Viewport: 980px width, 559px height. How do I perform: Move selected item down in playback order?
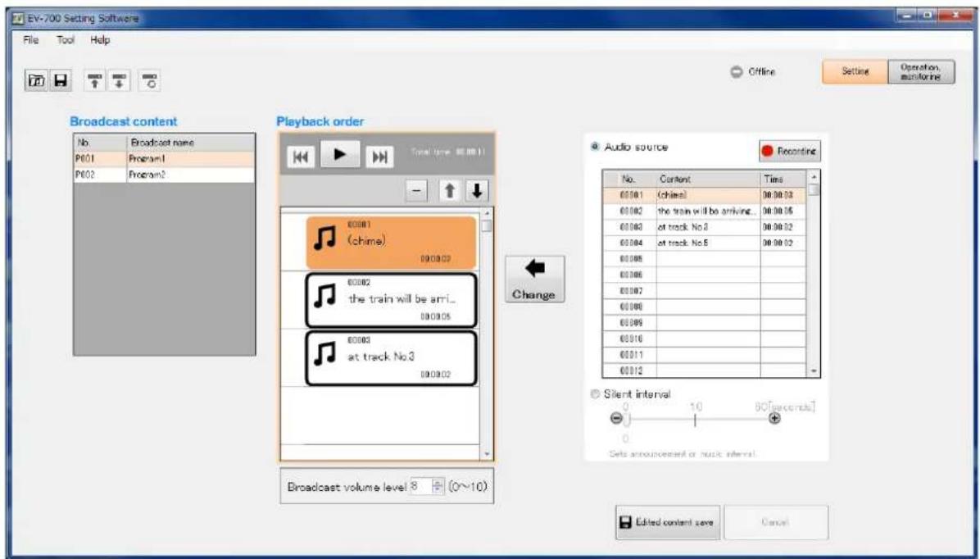click(478, 191)
